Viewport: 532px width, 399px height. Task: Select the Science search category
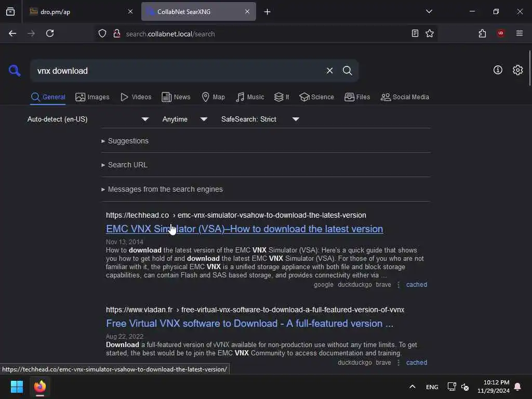pos(316,97)
